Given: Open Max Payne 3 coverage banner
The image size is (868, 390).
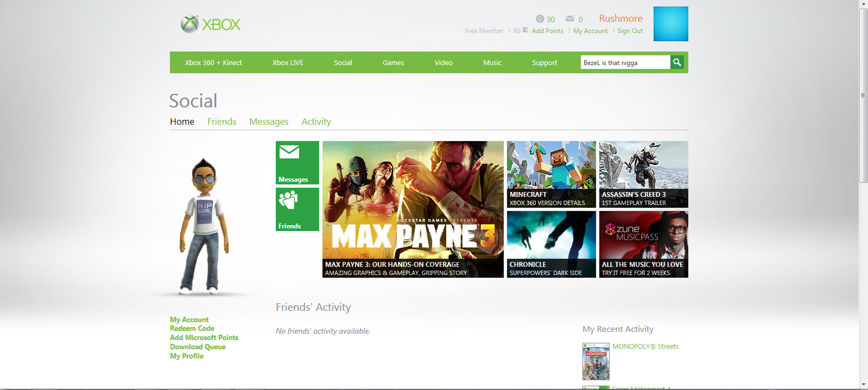Looking at the screenshot, I should click(x=413, y=209).
